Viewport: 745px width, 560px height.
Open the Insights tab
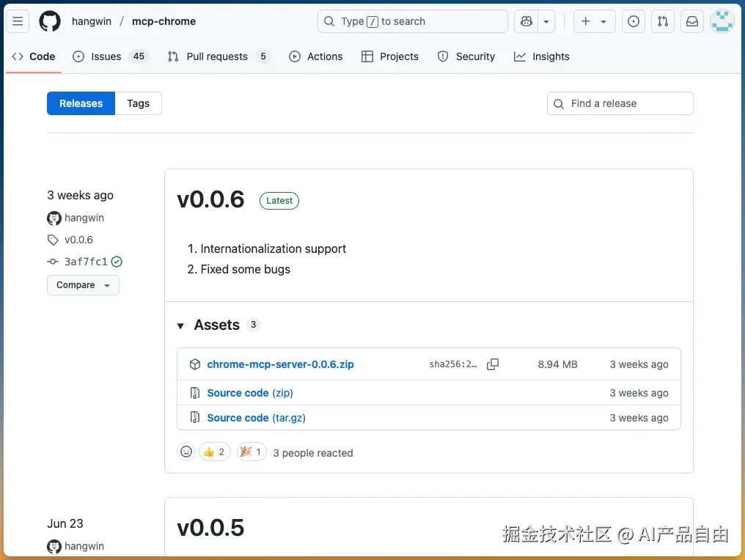click(x=542, y=56)
